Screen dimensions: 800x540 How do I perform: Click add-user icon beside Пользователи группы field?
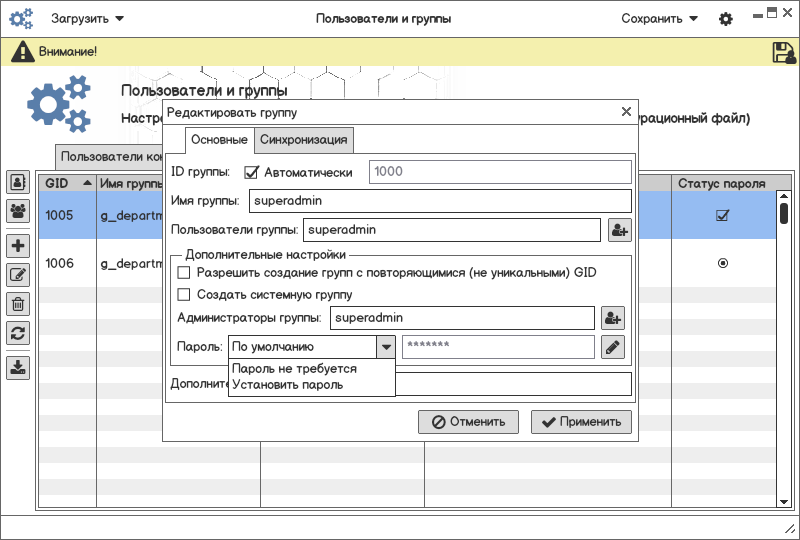tap(619, 230)
